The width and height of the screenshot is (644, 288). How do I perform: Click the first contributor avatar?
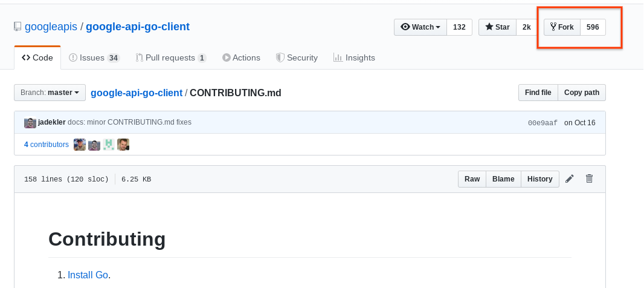[x=79, y=145]
